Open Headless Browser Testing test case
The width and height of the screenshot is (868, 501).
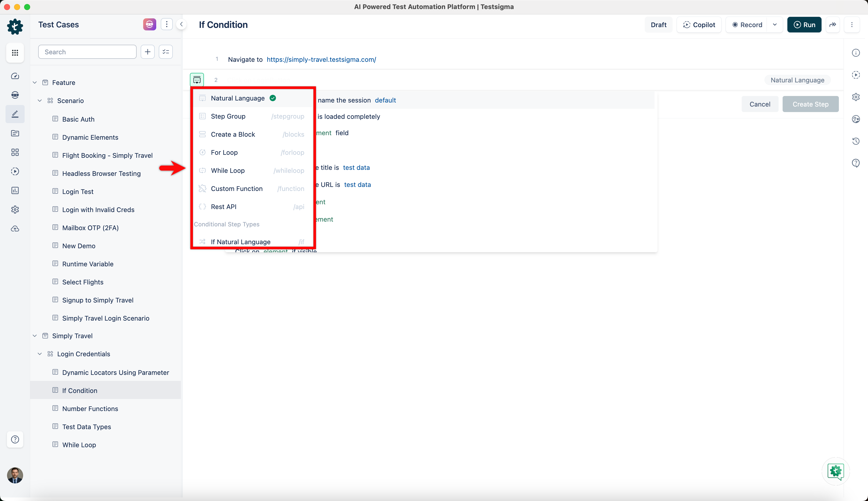pyautogui.click(x=101, y=173)
